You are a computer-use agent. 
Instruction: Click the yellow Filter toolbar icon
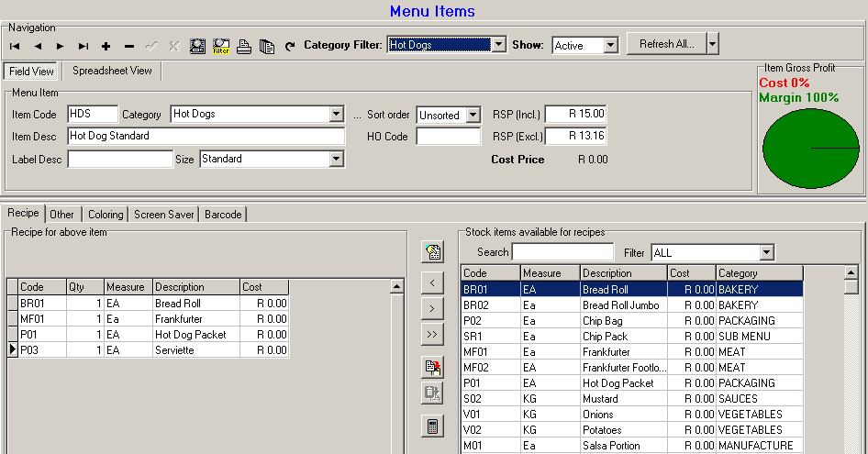220,46
